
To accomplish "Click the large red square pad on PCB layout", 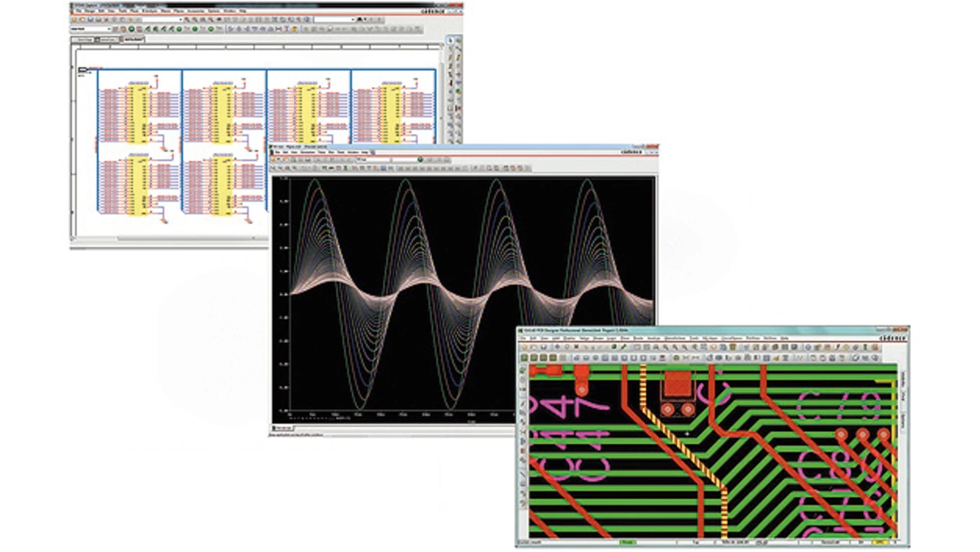I will [678, 383].
